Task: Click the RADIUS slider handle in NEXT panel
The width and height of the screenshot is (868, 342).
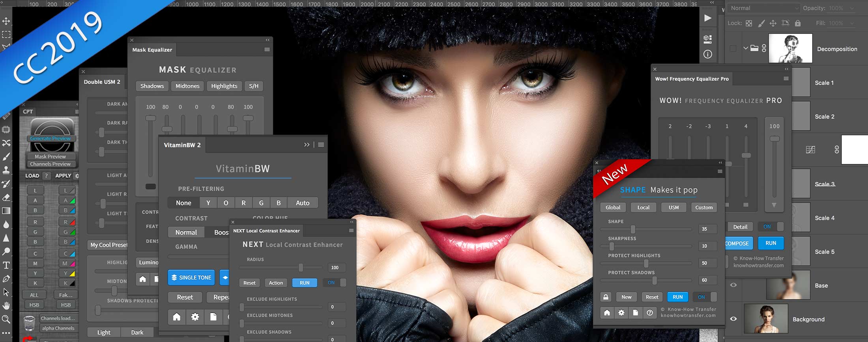Action: click(301, 268)
